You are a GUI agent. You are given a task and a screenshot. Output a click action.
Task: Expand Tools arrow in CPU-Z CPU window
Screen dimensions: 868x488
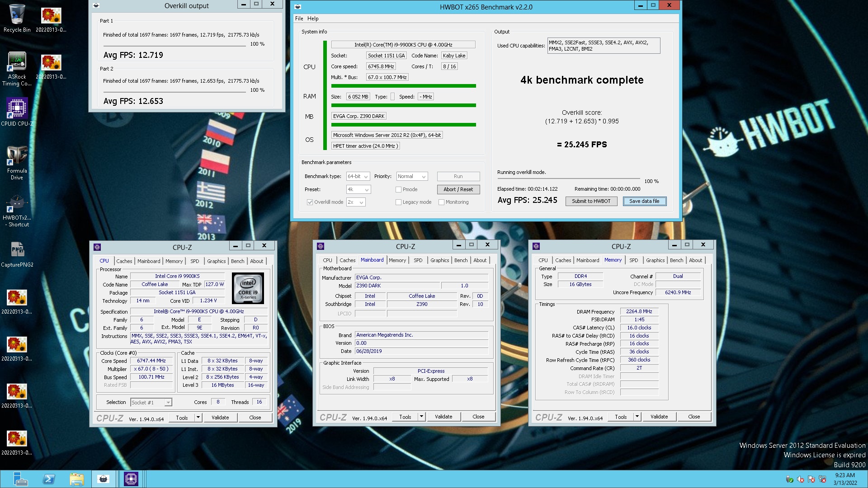pyautogui.click(x=198, y=418)
